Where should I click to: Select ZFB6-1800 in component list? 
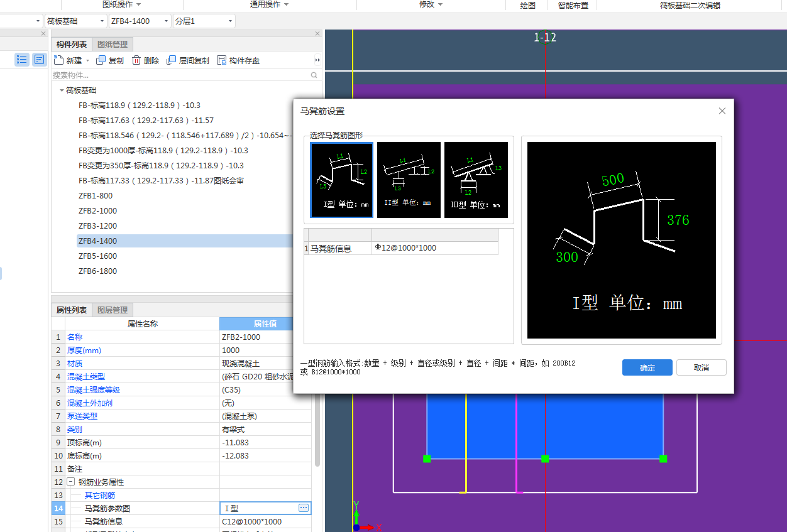tap(97, 271)
